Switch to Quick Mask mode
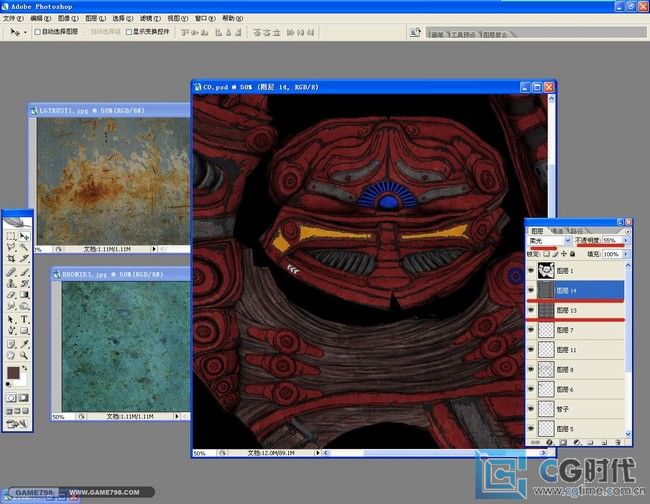This screenshot has width=650, height=504. point(24,398)
